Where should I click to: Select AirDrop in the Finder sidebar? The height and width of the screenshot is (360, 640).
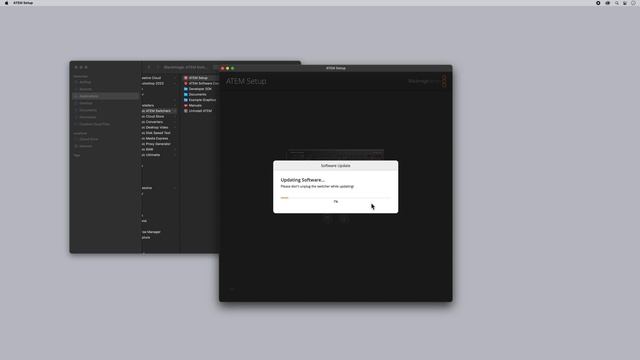pyautogui.click(x=105, y=82)
